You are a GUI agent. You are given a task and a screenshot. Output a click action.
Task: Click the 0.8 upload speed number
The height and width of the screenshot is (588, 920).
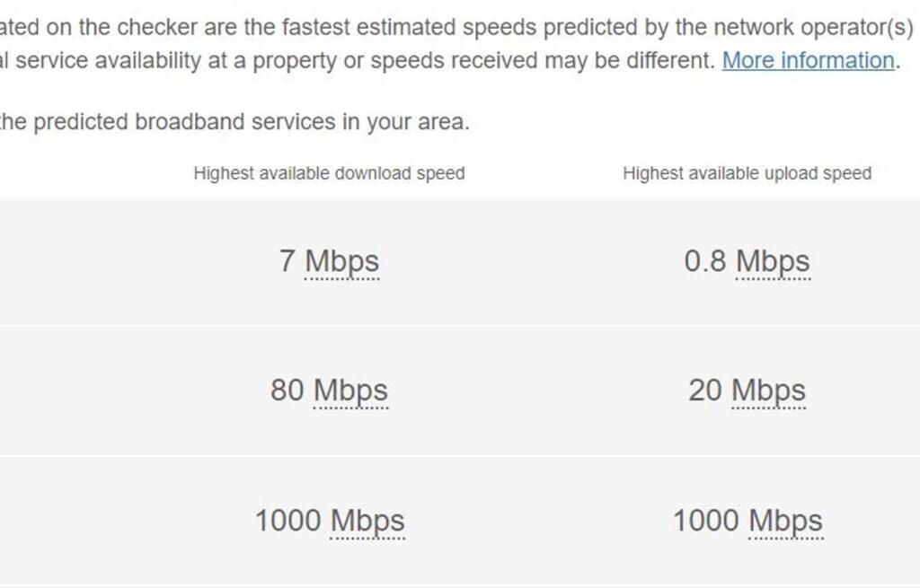[x=705, y=261]
